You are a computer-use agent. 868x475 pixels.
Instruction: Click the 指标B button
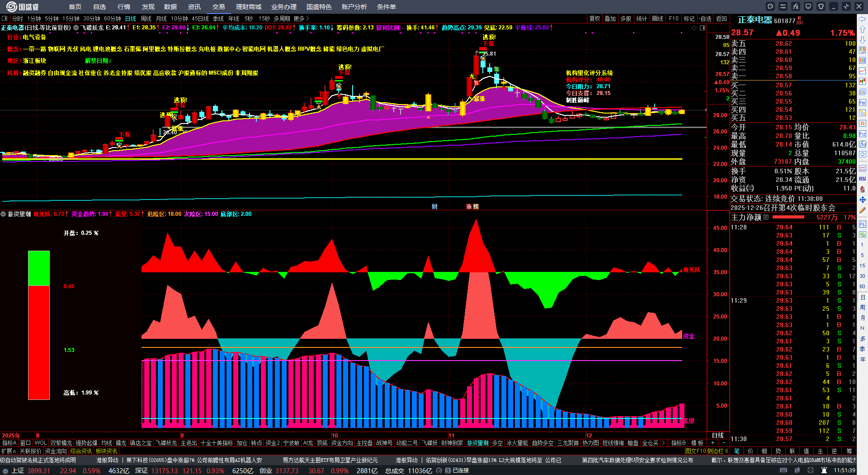pos(678,443)
